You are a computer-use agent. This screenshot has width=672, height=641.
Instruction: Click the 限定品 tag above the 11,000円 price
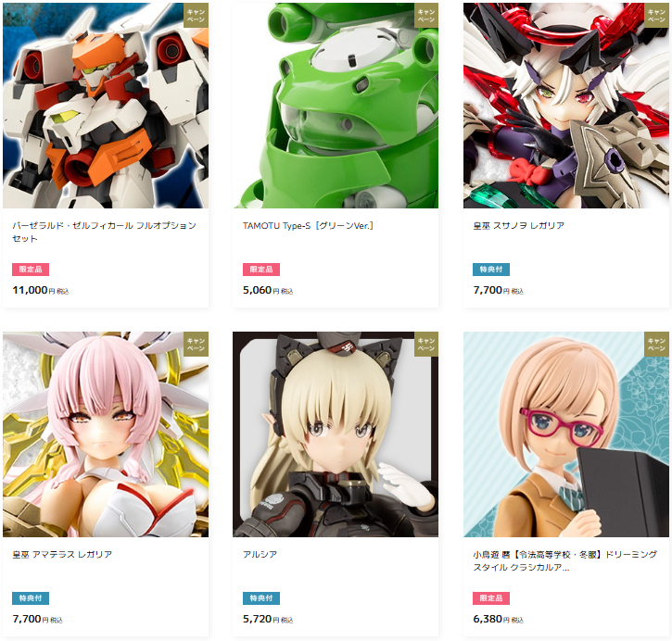click(x=31, y=270)
